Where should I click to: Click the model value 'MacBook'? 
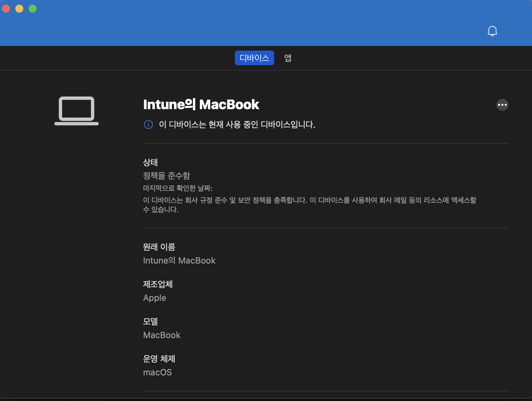coord(162,335)
